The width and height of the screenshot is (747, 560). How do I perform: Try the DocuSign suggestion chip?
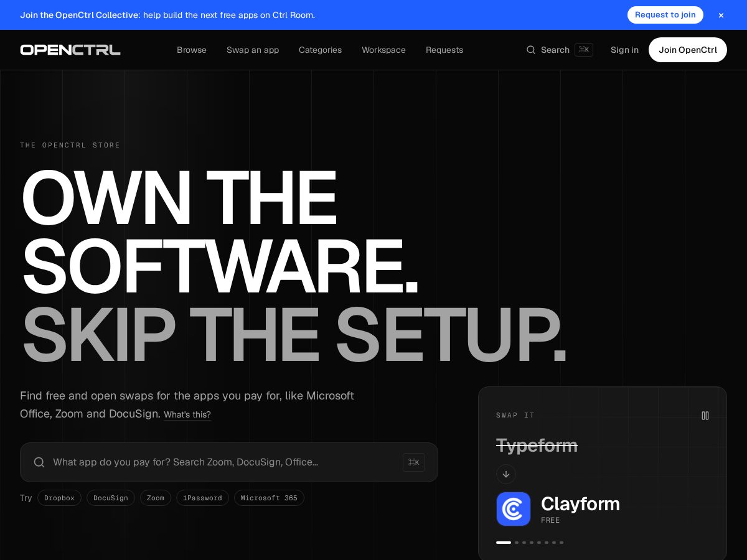[x=111, y=498]
